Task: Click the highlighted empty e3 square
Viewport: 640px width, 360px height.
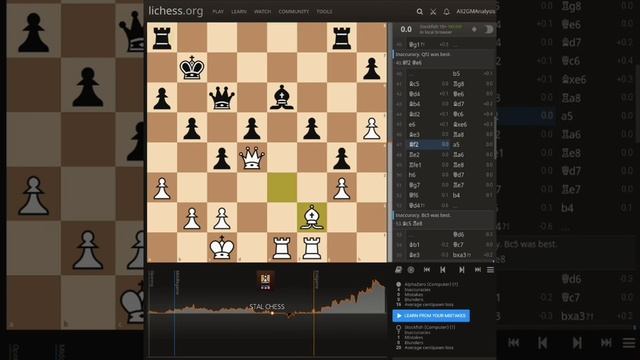Action: [x=282, y=188]
